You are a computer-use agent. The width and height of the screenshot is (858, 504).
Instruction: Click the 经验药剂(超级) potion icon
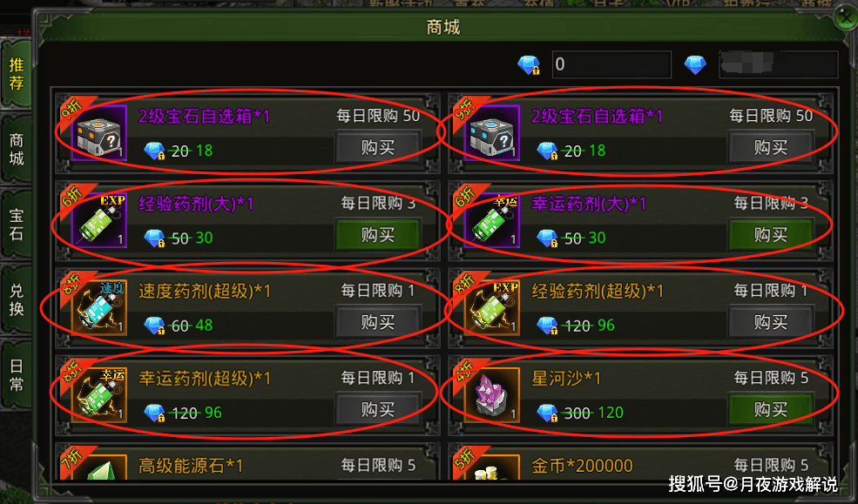[x=492, y=308]
